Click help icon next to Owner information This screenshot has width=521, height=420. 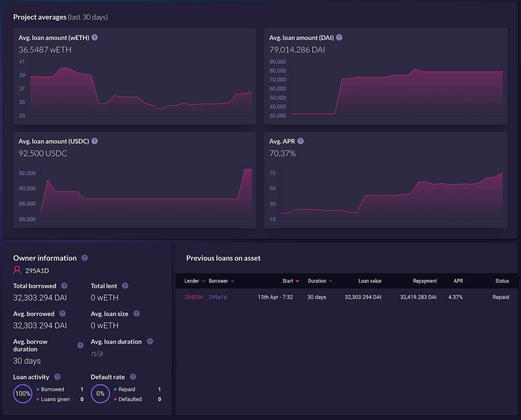pos(84,258)
